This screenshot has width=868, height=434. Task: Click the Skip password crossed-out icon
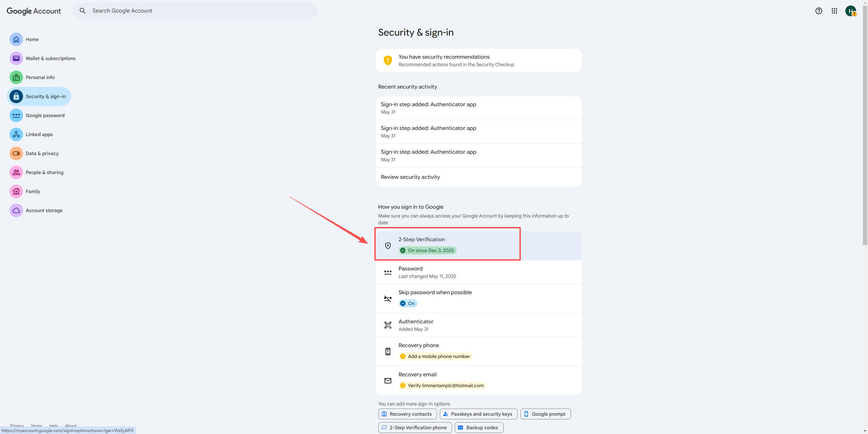point(388,299)
